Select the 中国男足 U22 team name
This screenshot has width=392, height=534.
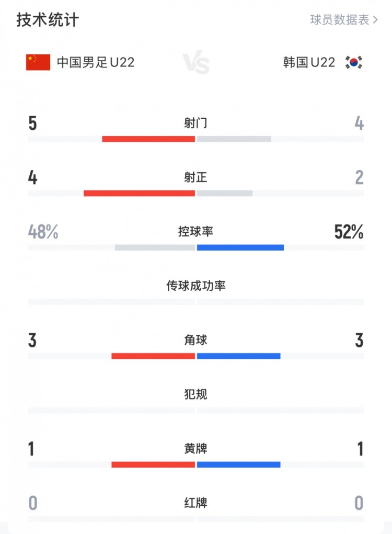[x=96, y=62]
